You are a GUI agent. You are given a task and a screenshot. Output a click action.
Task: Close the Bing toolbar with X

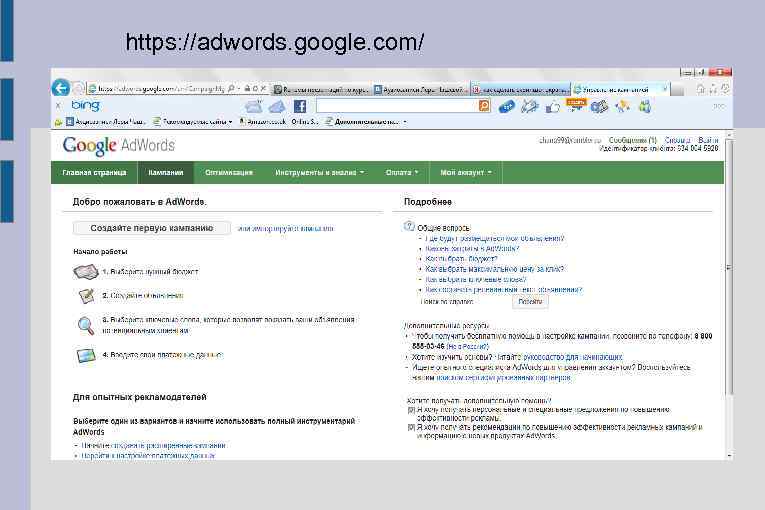point(58,105)
